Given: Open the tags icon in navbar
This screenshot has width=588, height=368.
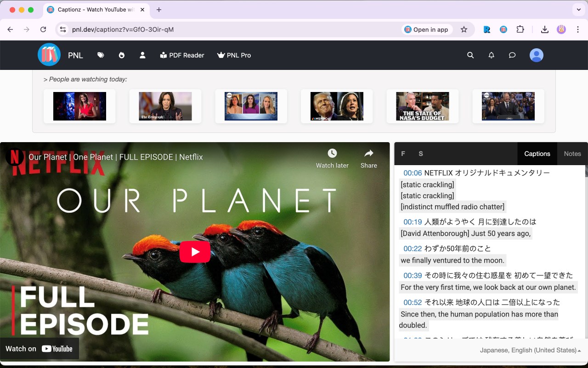Looking at the screenshot, I should (101, 55).
